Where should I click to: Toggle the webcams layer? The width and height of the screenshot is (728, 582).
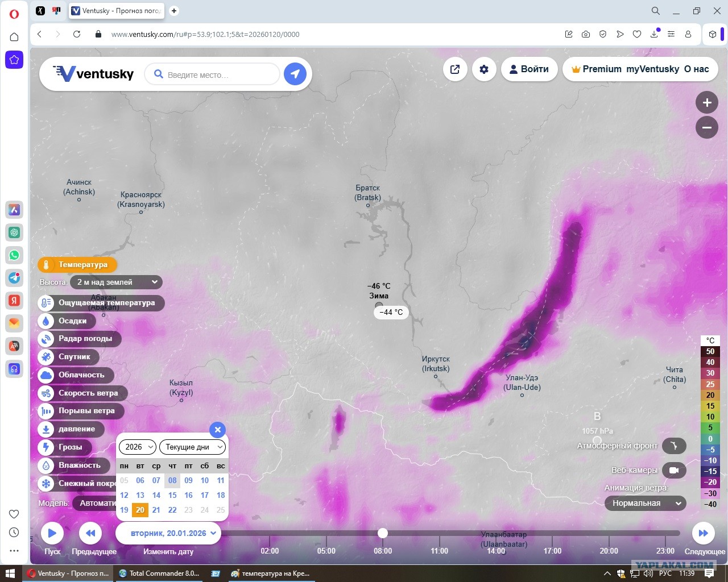tap(674, 470)
